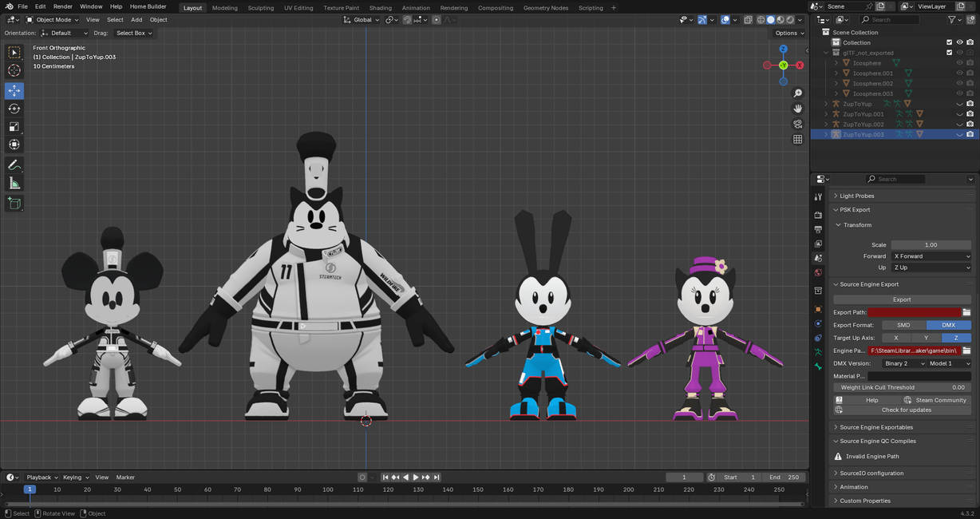Choose the Add Cube tool
The image size is (980, 519).
pyautogui.click(x=14, y=204)
